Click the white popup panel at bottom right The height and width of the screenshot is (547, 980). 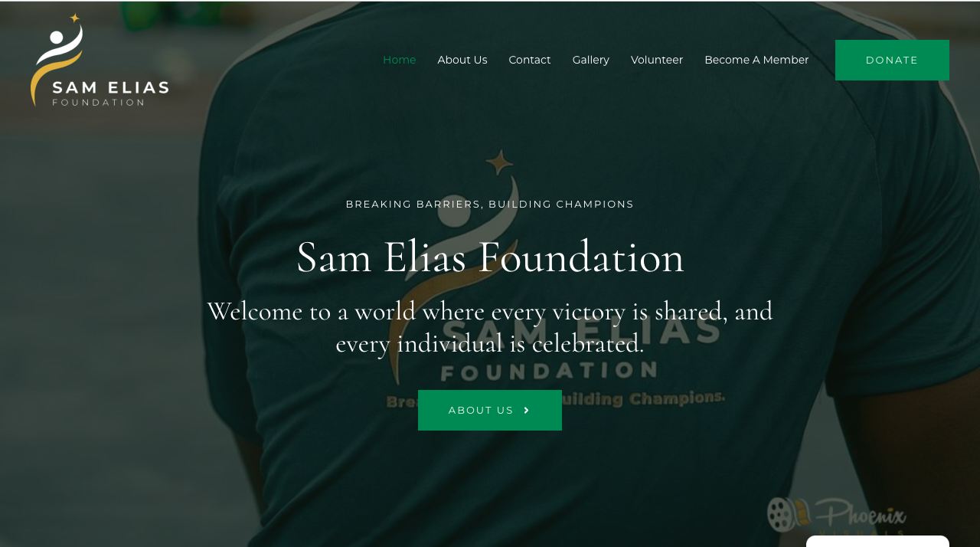877,541
